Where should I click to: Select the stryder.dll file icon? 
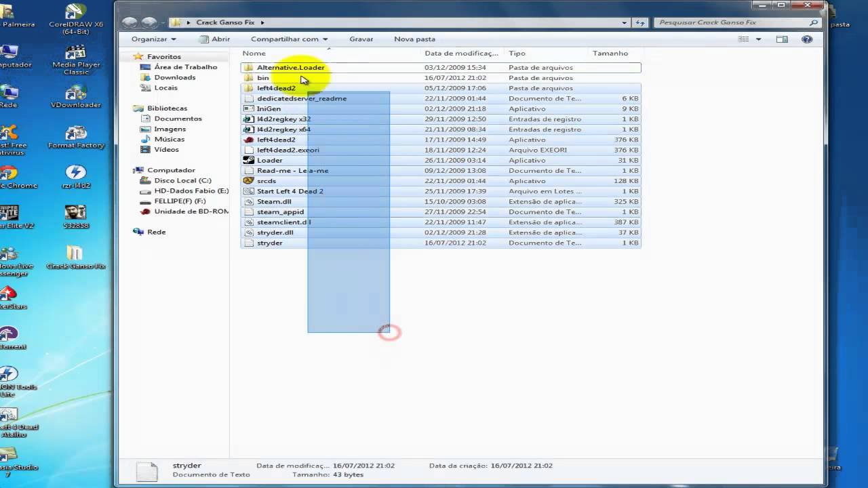248,232
